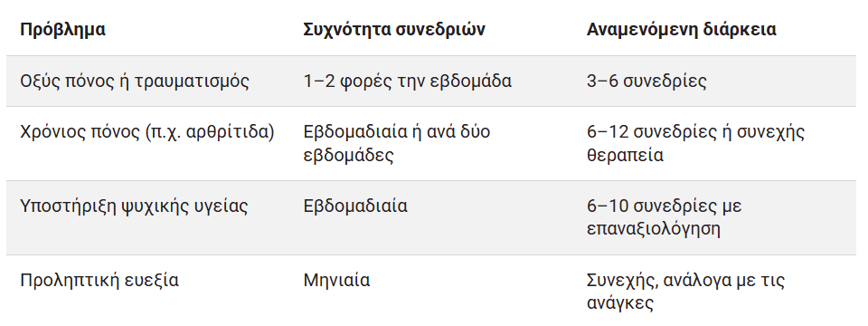Click the 'Μηνιαία' frequency cell
The image size is (868, 326).
tap(336, 281)
